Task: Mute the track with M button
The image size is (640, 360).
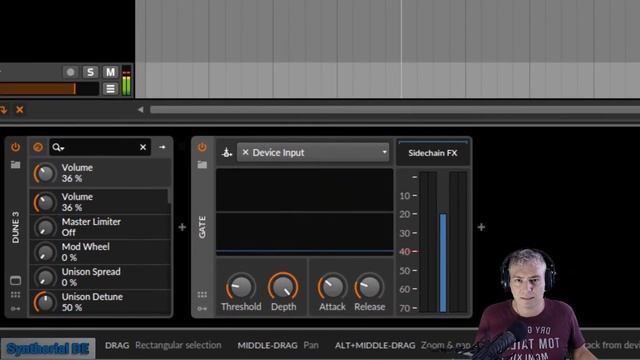Action: (110, 72)
